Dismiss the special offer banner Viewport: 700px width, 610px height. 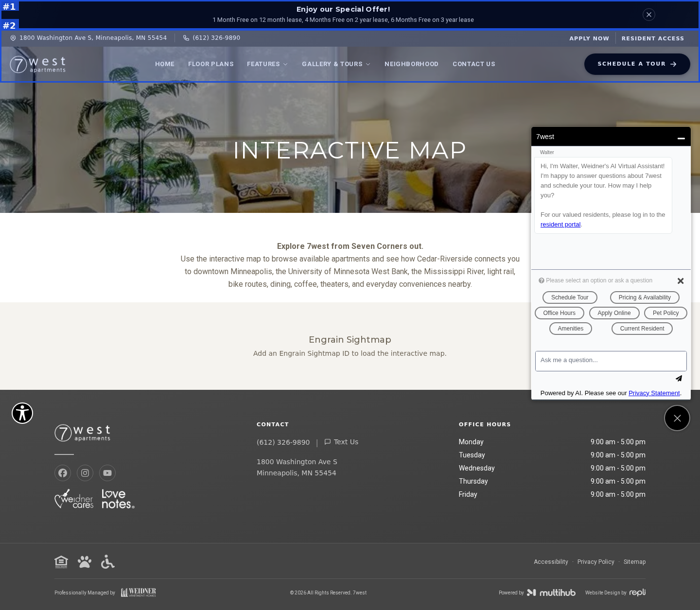(x=649, y=15)
